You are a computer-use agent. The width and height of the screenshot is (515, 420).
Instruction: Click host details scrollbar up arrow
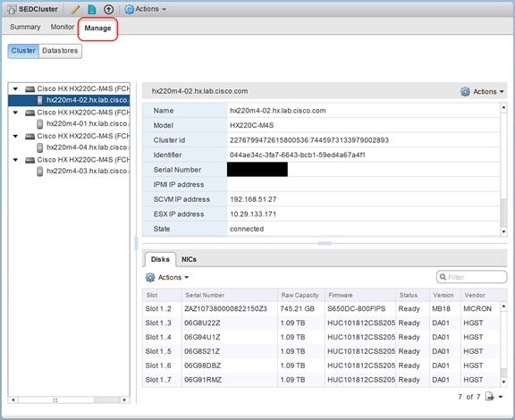pos(503,107)
